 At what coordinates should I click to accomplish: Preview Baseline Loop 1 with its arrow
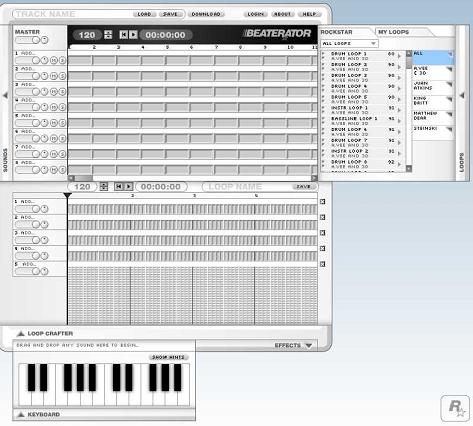pyautogui.click(x=399, y=121)
